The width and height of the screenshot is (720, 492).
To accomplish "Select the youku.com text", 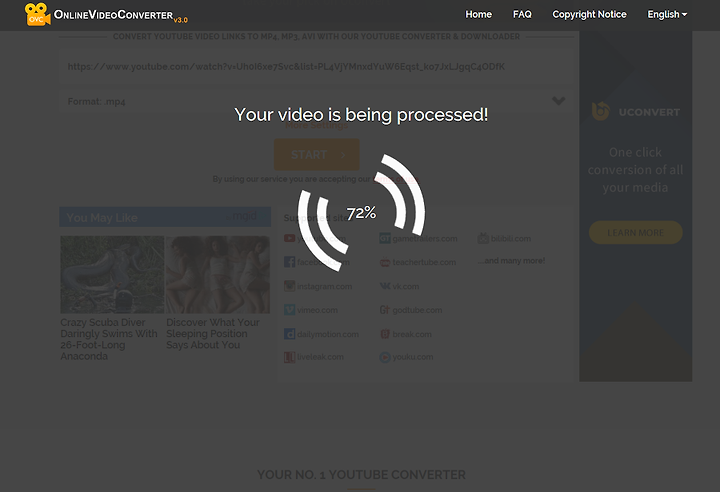I will (x=413, y=357).
